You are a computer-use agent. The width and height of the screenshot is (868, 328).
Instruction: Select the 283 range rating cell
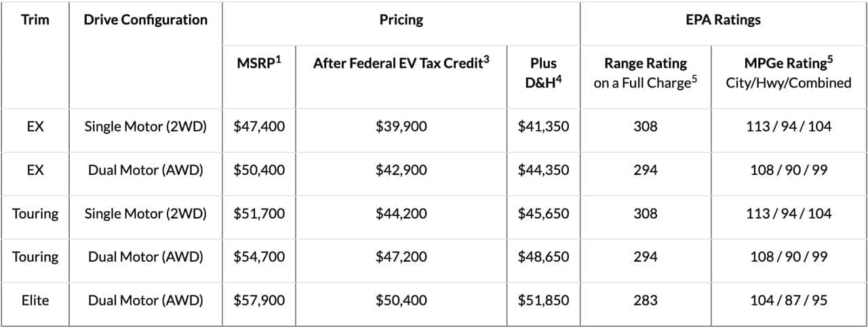646,300
